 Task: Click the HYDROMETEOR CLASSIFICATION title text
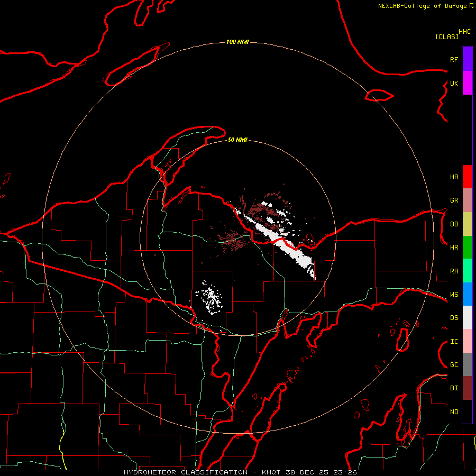pyautogui.click(x=186, y=472)
